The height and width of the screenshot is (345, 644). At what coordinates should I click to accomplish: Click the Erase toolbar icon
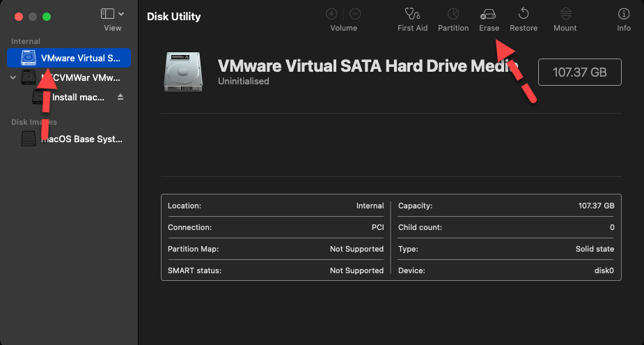[x=489, y=14]
